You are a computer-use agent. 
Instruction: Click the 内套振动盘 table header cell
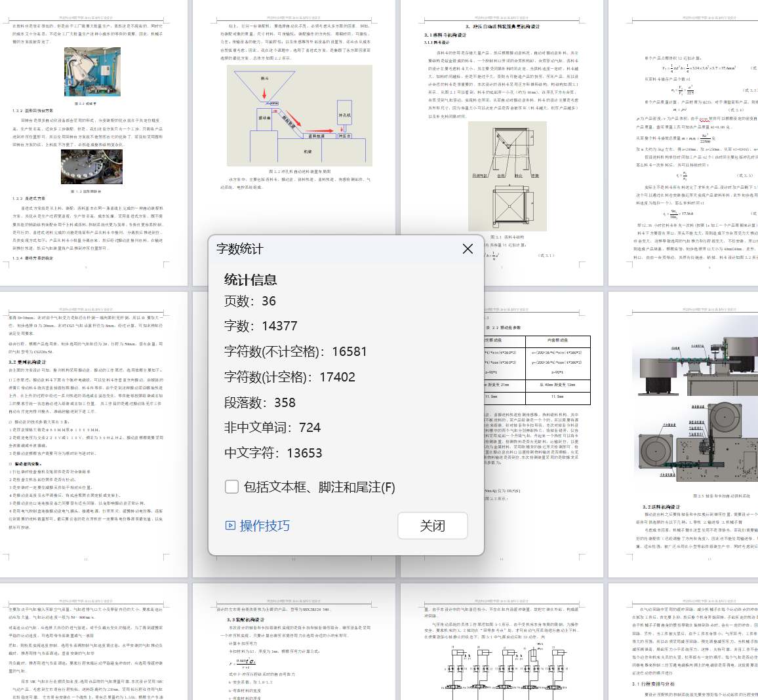pos(557,340)
